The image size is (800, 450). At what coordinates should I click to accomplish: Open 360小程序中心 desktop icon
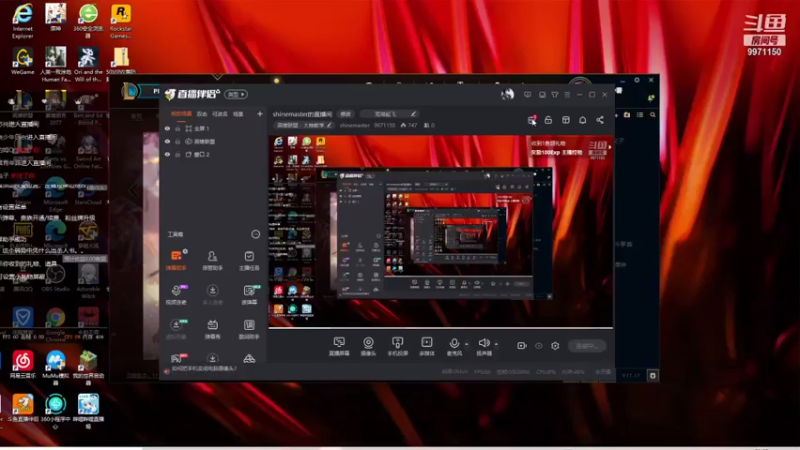click(55, 410)
